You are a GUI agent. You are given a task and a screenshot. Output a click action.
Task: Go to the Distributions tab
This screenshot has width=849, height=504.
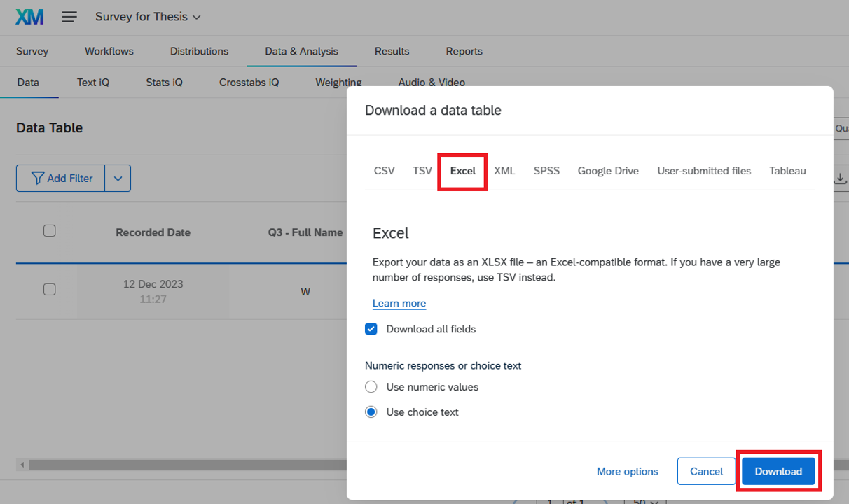tap(199, 51)
